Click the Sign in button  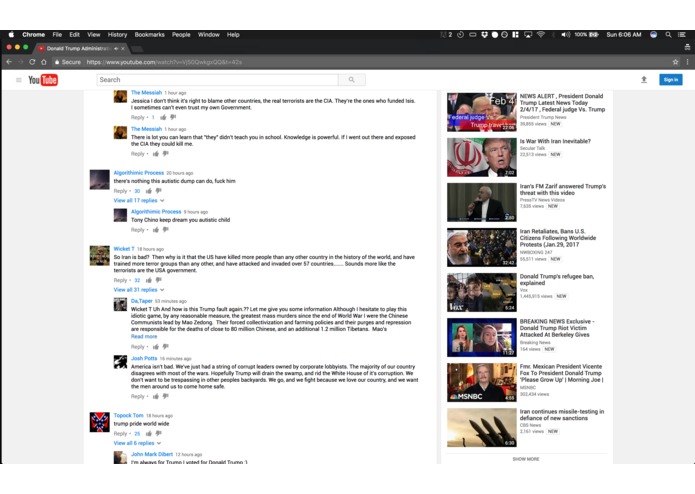(x=671, y=80)
